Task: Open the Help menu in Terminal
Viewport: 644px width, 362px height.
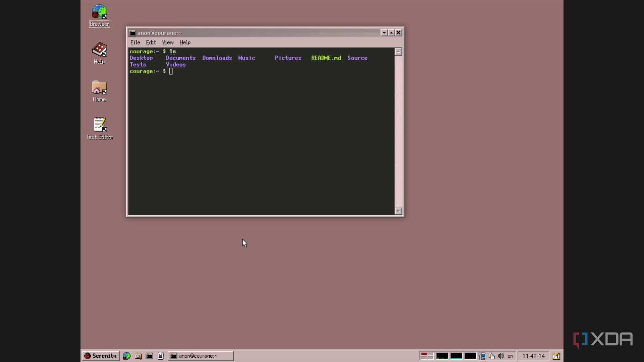Action: pos(185,42)
